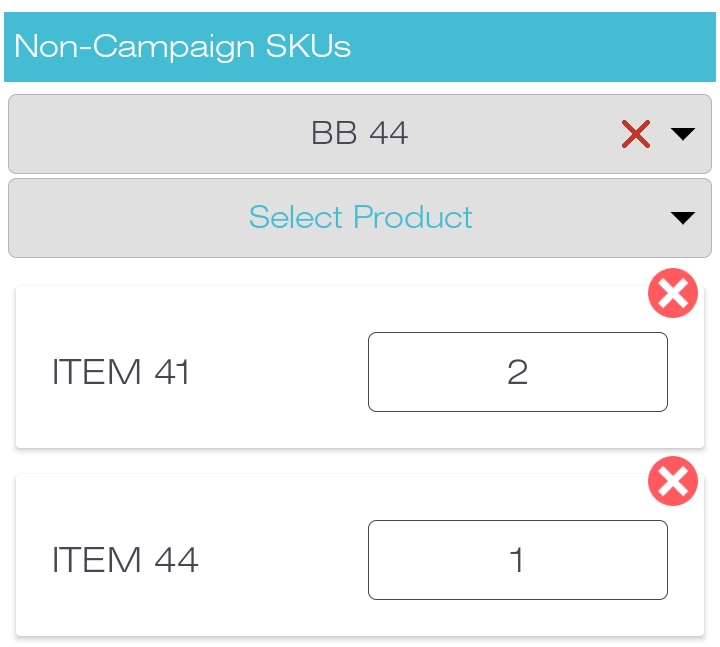Clear the BB 44 selection with red X
This screenshot has width=720, height=647.
click(636, 134)
